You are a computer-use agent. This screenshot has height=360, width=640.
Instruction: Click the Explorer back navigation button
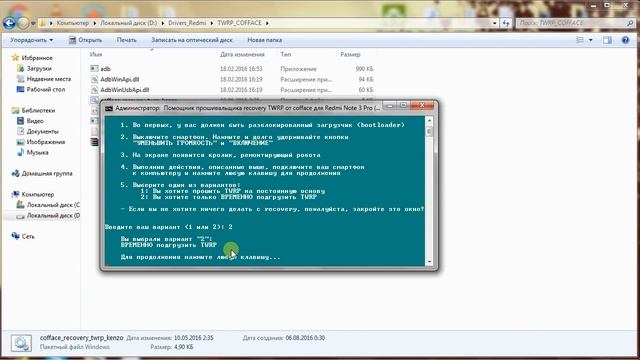click(9, 23)
